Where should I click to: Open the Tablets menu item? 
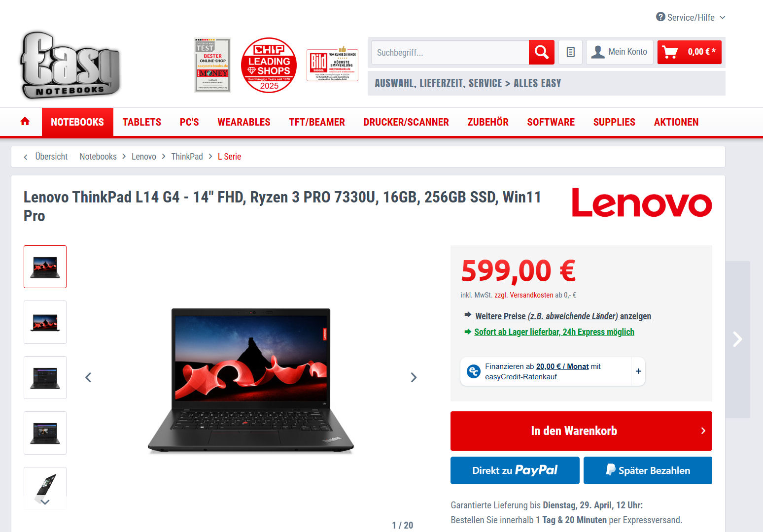coord(141,122)
